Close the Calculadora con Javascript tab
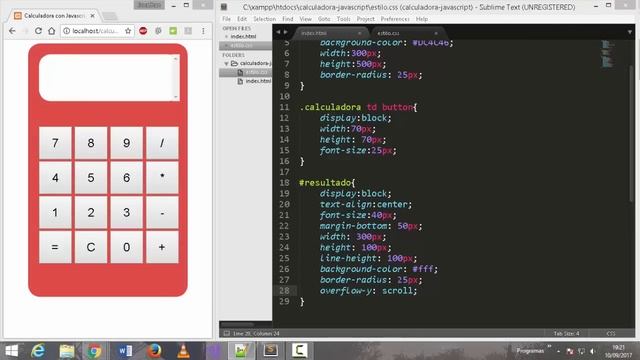This screenshot has width=640, height=360. point(93,16)
